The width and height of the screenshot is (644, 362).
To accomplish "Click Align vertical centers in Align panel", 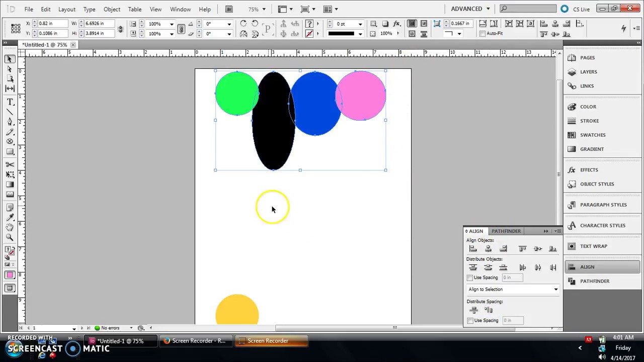I will coord(538,249).
